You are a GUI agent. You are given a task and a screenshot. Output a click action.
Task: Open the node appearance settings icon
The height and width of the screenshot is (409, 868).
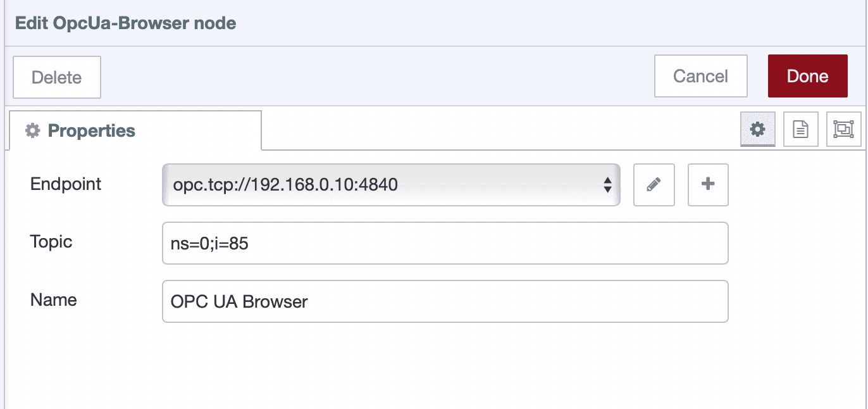pos(843,129)
